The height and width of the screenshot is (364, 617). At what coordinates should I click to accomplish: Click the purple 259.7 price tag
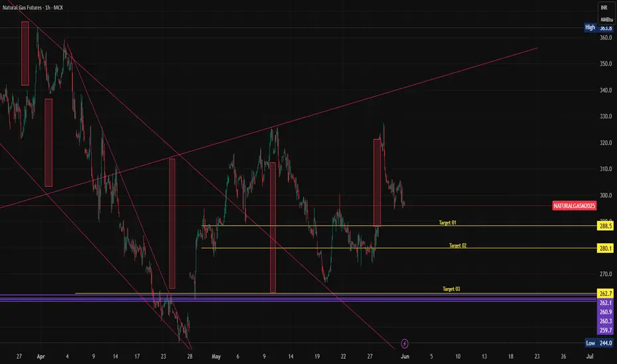[605, 330]
